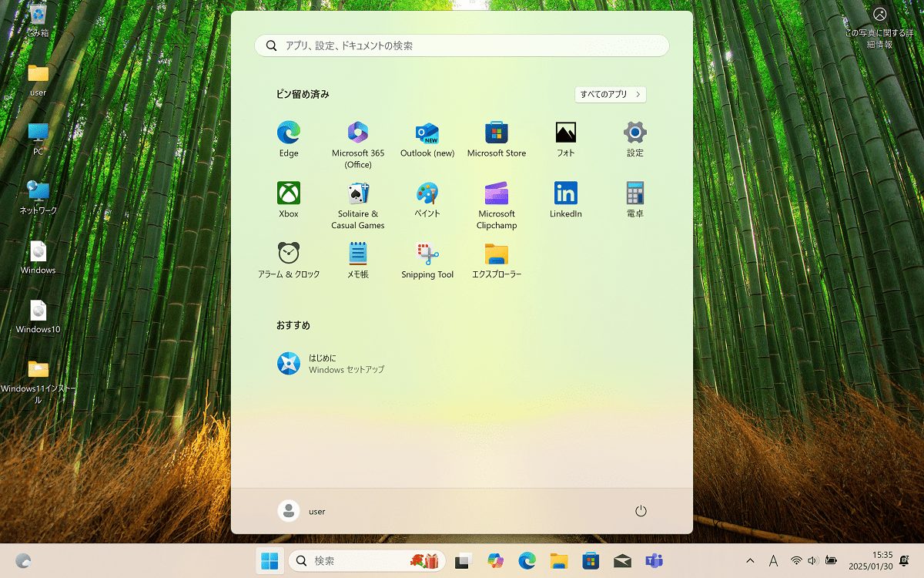Open Edge from pinned apps
The width and height of the screenshot is (924, 578).
[x=289, y=139]
